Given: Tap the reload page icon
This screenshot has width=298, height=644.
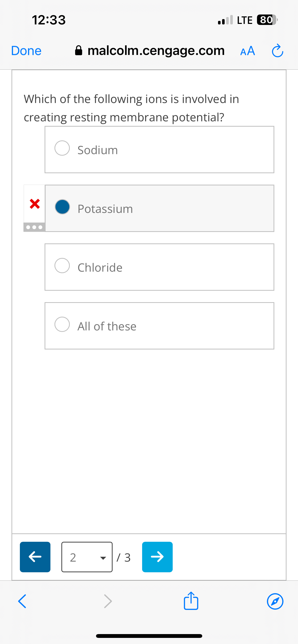Looking at the screenshot, I should pos(277,51).
